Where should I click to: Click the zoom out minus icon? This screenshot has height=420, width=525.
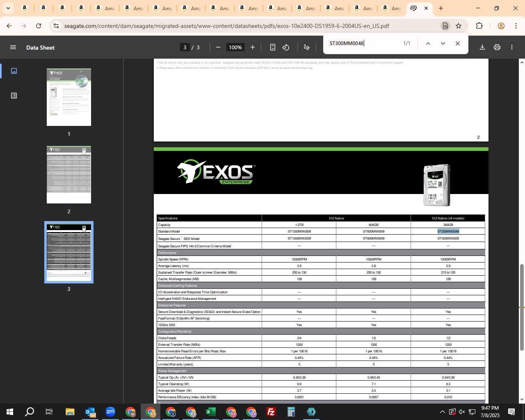click(x=218, y=47)
